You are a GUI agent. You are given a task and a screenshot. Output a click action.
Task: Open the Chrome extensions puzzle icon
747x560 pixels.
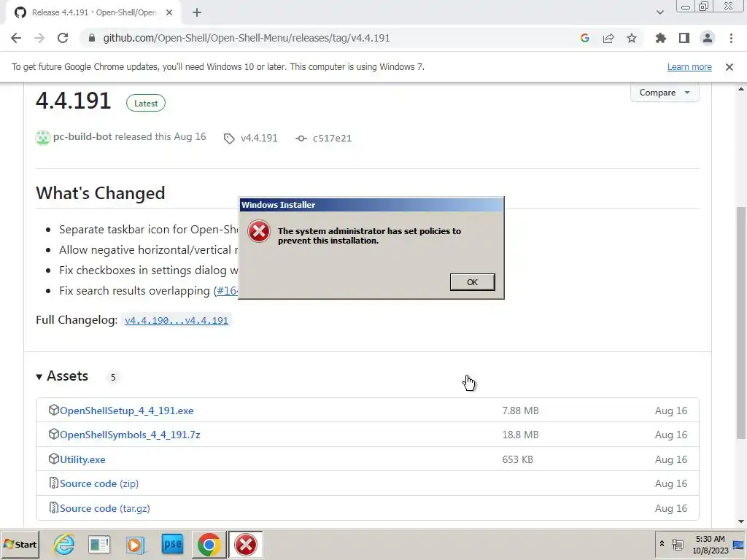tap(661, 38)
